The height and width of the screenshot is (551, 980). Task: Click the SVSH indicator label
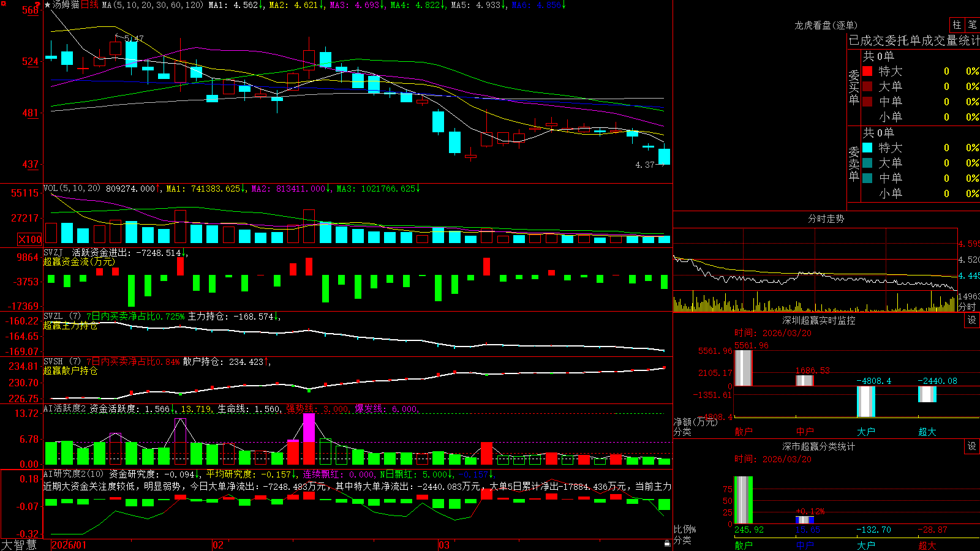click(x=53, y=361)
